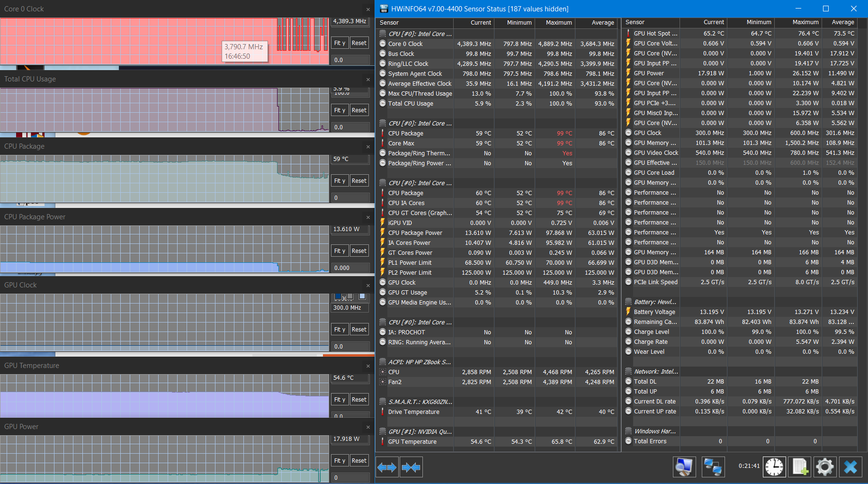Image resolution: width=868 pixels, height=484 pixels.
Task: Click the circle icon beside PCIe Link Speed
Action: [628, 282]
